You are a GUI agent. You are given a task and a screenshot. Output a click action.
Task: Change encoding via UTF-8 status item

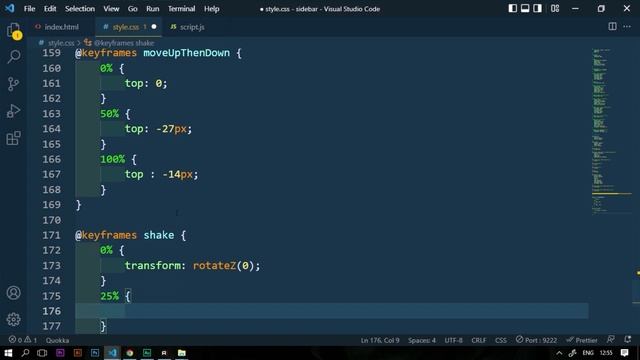[453, 340]
